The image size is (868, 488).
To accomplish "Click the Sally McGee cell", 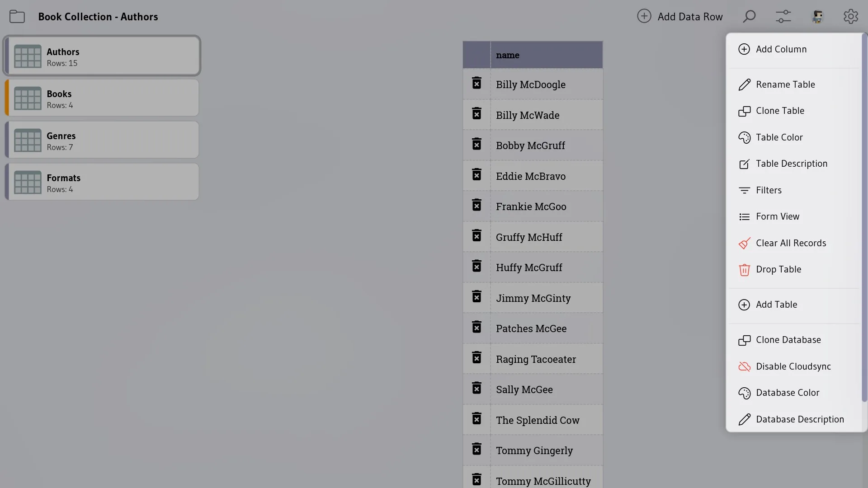I will click(547, 389).
